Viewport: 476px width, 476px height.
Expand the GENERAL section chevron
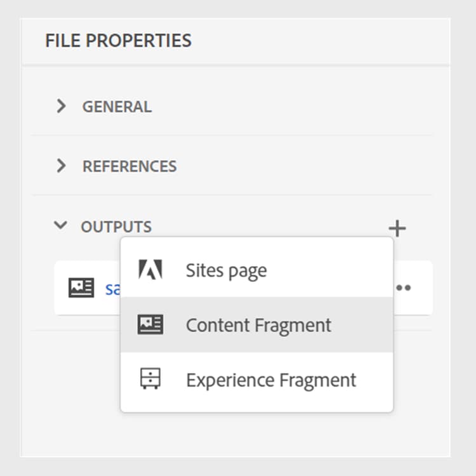point(61,106)
